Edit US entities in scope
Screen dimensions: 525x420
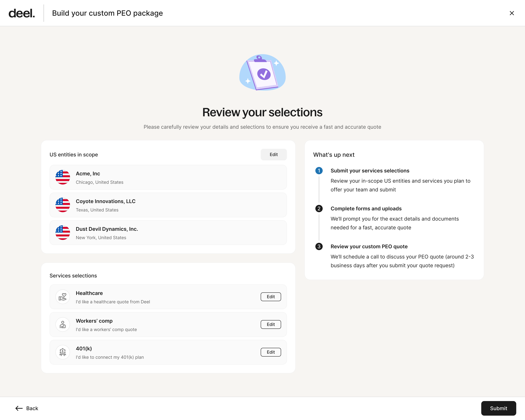tap(273, 155)
